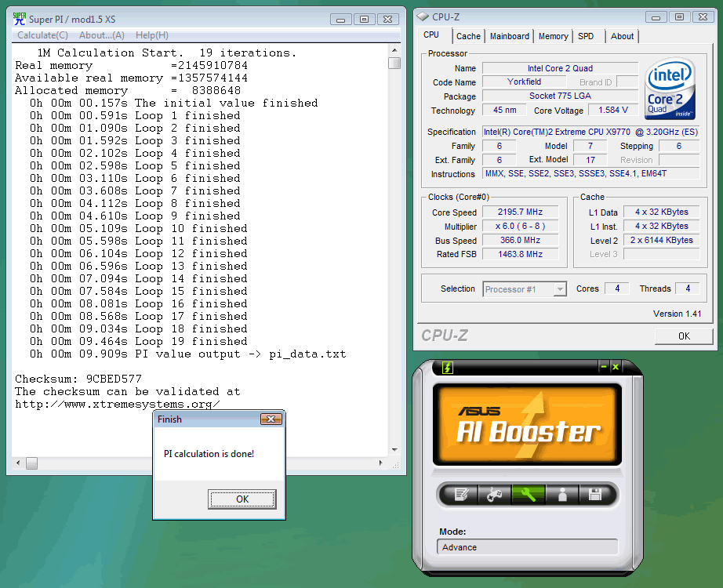
Task: Close AI Booster with green X
Action: 615,367
